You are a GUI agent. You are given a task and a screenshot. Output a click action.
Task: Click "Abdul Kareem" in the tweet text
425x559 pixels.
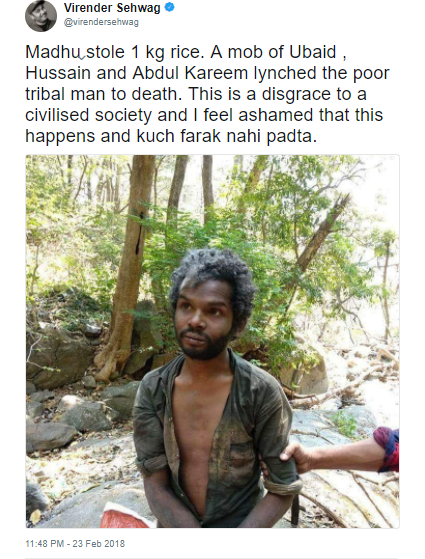(x=190, y=73)
